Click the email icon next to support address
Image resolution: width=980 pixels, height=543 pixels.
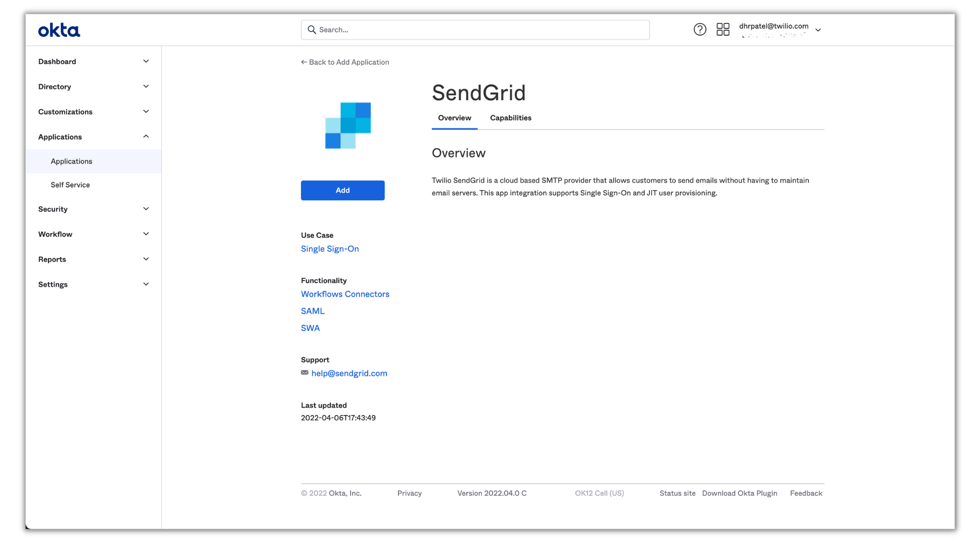[304, 373]
